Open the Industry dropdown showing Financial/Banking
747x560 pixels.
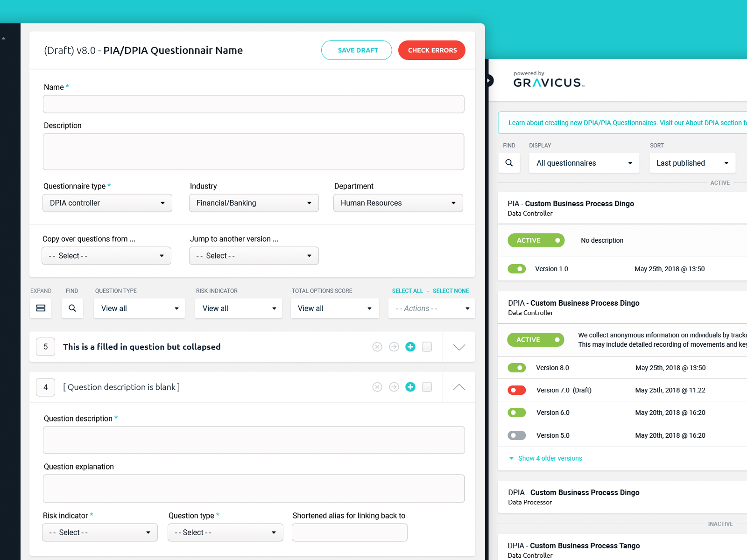tap(254, 203)
